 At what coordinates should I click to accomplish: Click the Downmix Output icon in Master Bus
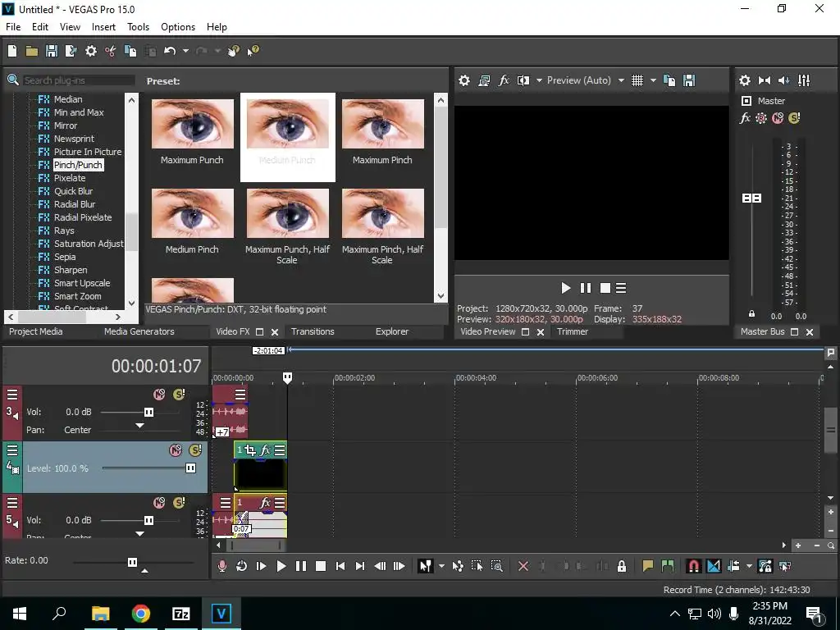point(765,80)
